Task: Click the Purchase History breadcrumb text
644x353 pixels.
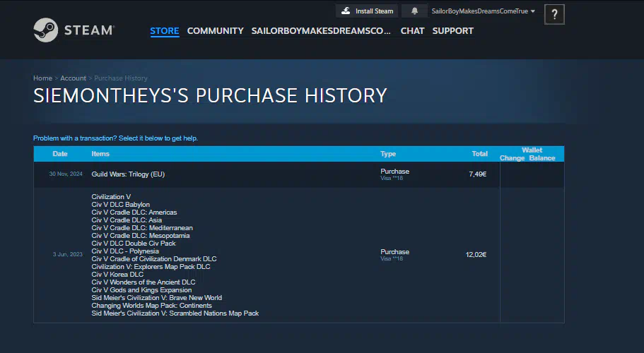Action: tap(121, 78)
